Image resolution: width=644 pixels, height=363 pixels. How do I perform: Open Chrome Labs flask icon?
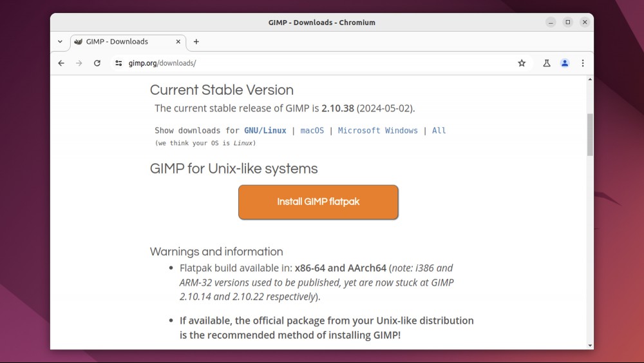[547, 63]
